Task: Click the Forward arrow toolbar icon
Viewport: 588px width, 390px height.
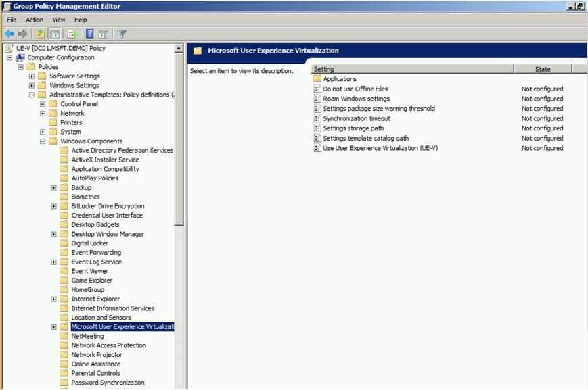Action: click(x=22, y=34)
